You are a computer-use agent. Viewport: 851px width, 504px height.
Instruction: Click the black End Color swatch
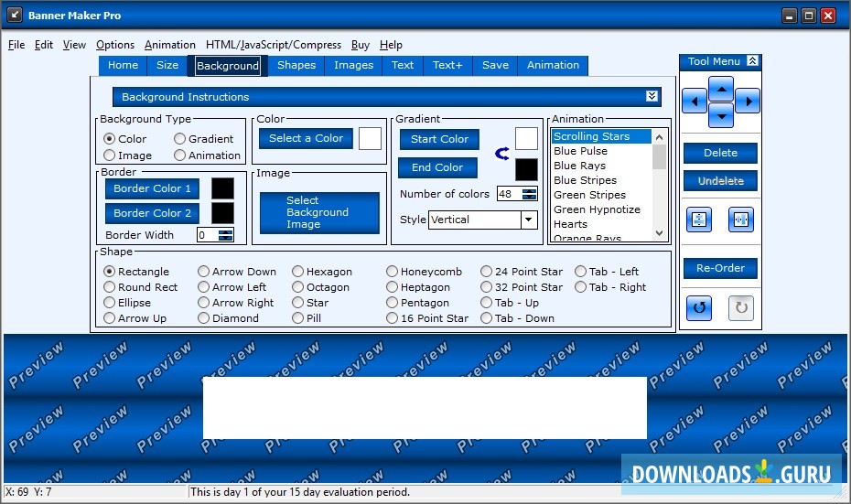[x=526, y=170]
